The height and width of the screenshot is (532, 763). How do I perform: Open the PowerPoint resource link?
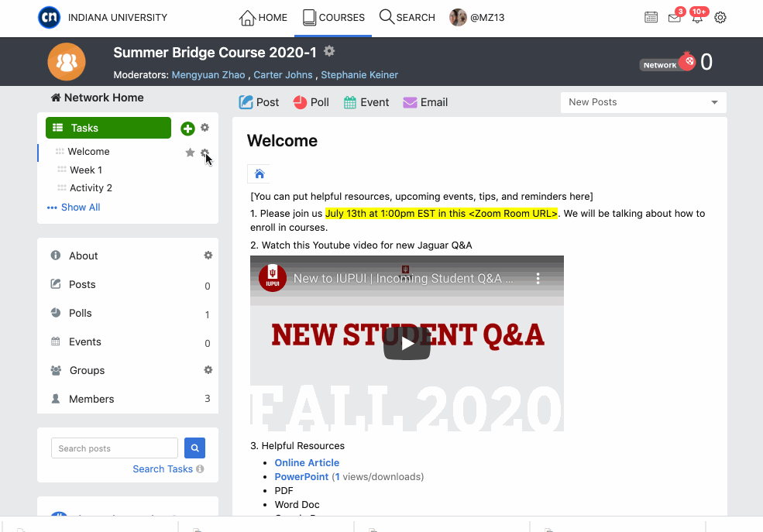[301, 477]
